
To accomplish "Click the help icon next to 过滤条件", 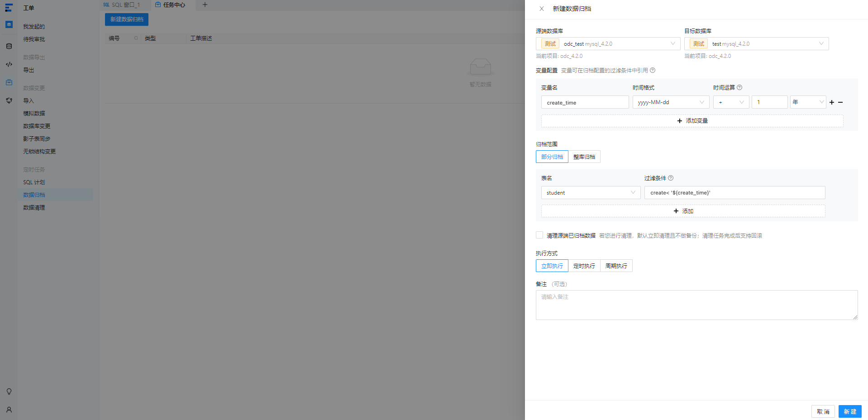I will [x=671, y=178].
